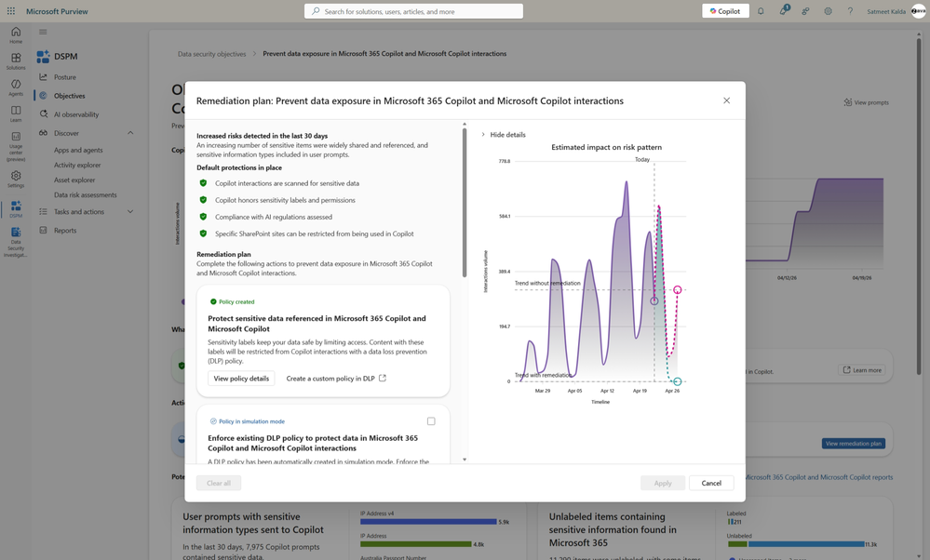Viewport: 930px width, 560px height.
Task: Expand the Tasks and actions chevron
Action: [130, 211]
